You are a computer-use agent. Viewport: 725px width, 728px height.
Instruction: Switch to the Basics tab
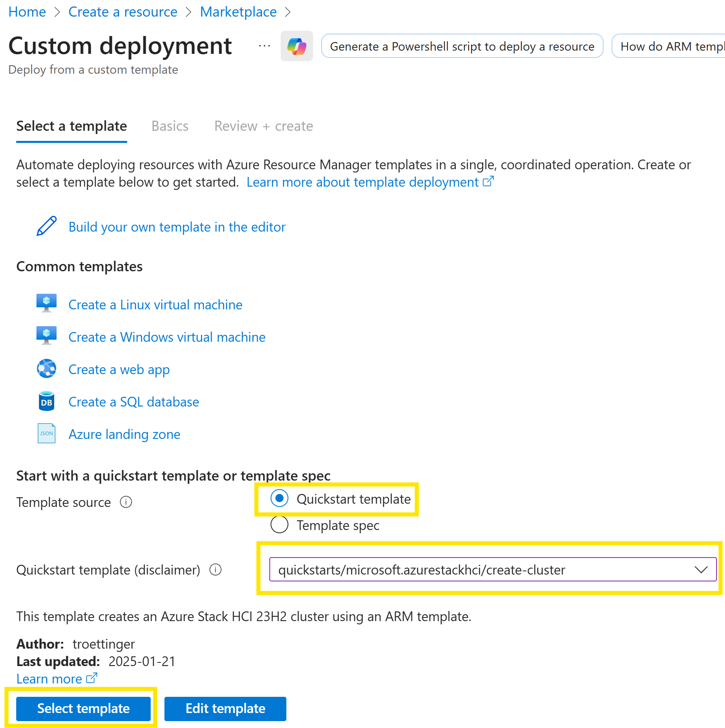[170, 126]
